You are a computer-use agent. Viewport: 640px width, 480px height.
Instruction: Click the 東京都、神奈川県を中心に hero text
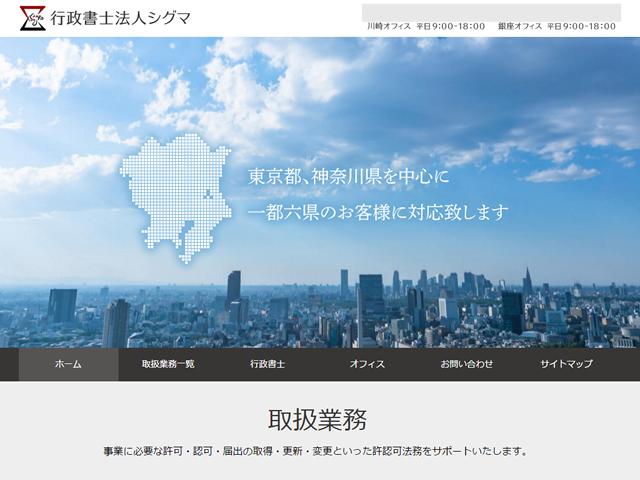(348, 177)
